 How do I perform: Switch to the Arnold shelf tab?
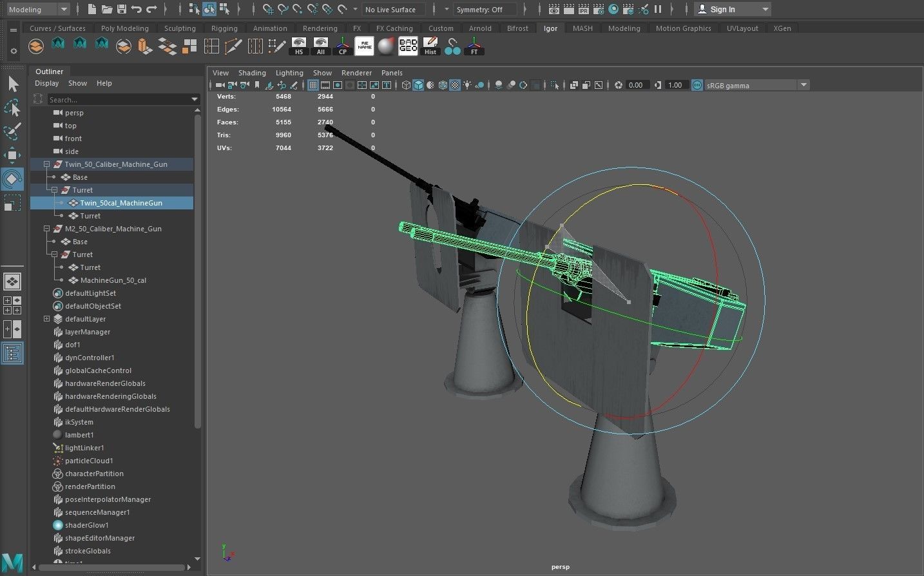[x=480, y=28]
